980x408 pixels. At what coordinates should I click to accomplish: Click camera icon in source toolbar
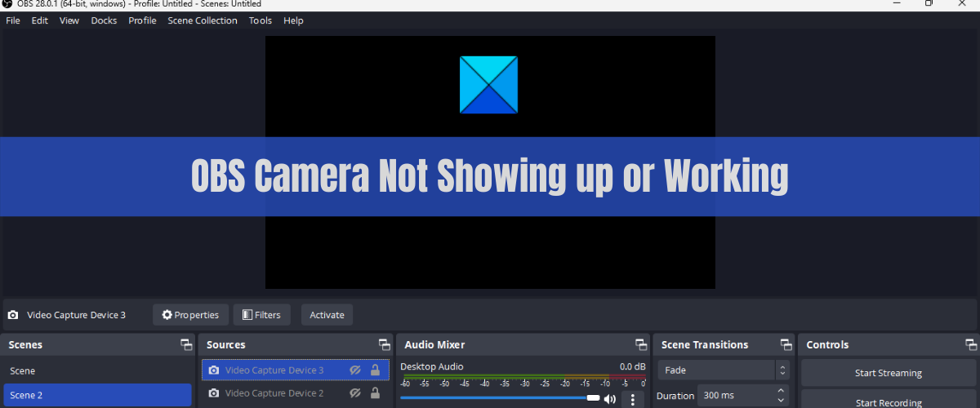point(13,315)
